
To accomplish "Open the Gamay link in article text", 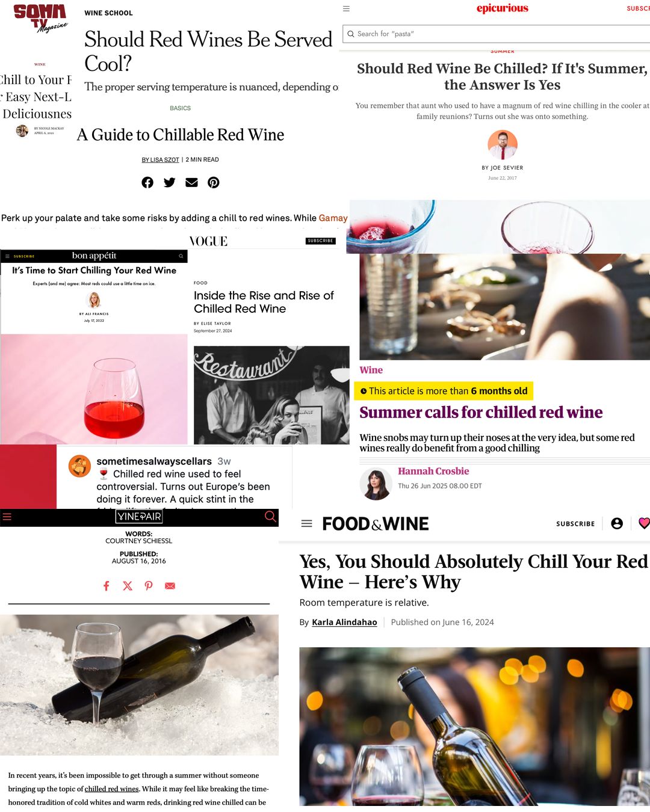I will pos(333,218).
